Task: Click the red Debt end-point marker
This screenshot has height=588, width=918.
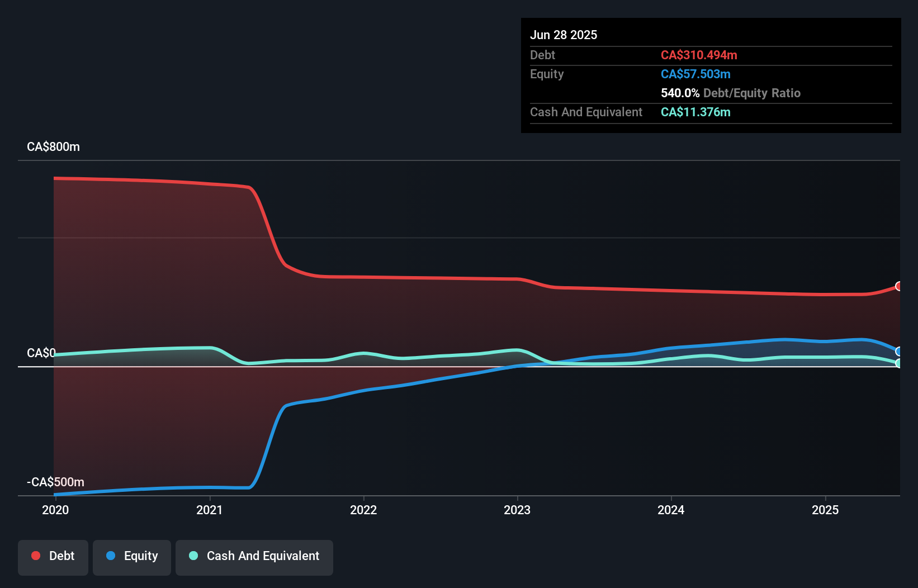Action: pyautogui.click(x=899, y=286)
